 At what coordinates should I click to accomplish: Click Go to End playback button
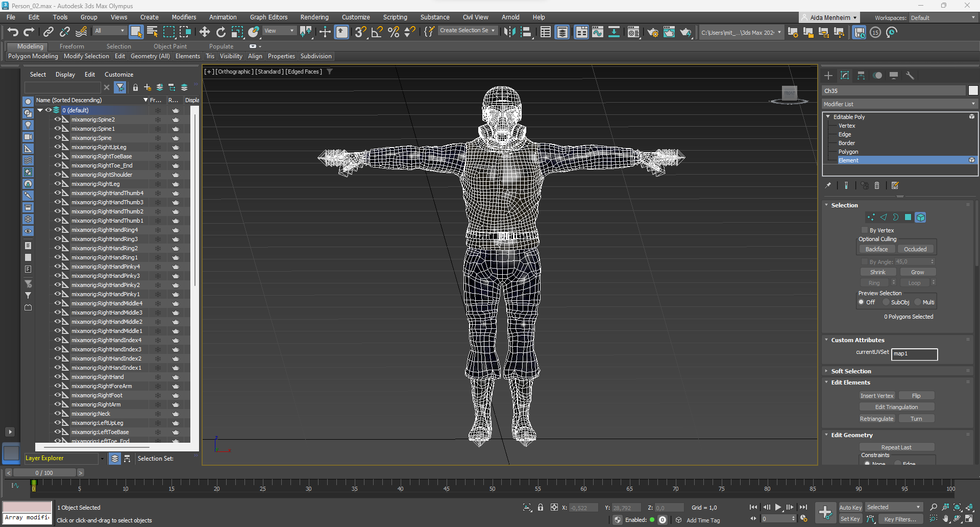(803, 507)
